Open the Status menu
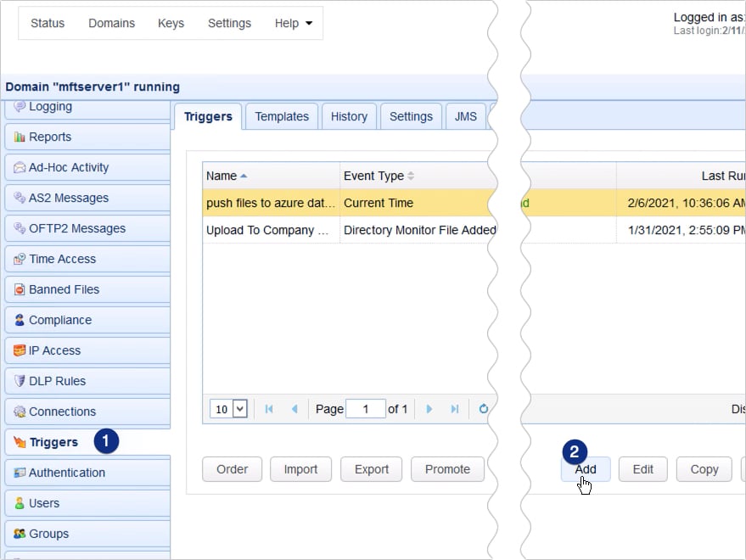746x560 pixels. tap(47, 23)
